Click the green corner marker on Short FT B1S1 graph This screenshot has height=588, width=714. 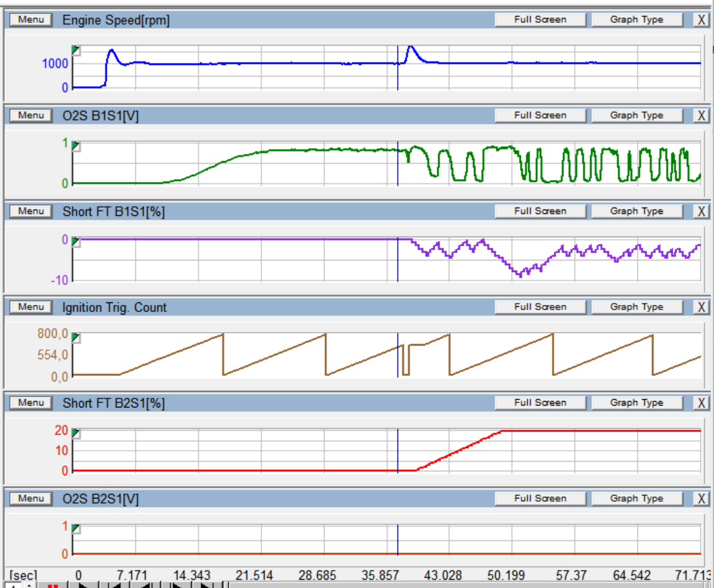pos(76,242)
